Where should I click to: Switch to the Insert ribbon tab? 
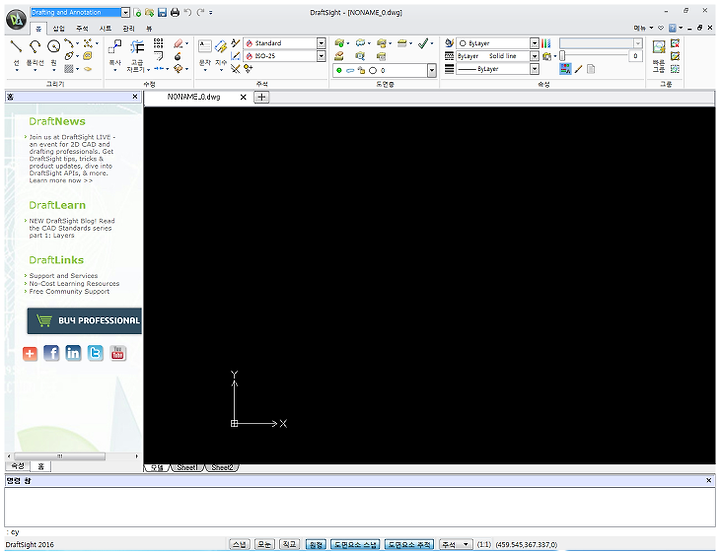coord(59,28)
